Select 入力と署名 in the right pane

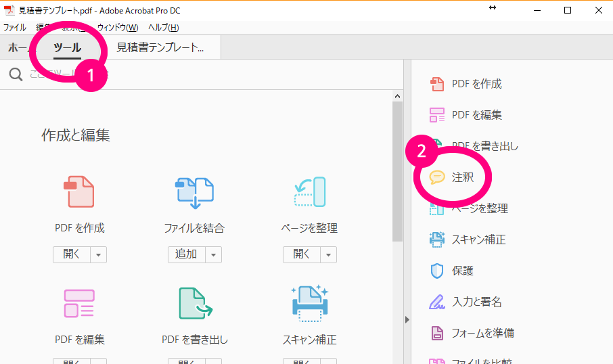[x=476, y=302]
